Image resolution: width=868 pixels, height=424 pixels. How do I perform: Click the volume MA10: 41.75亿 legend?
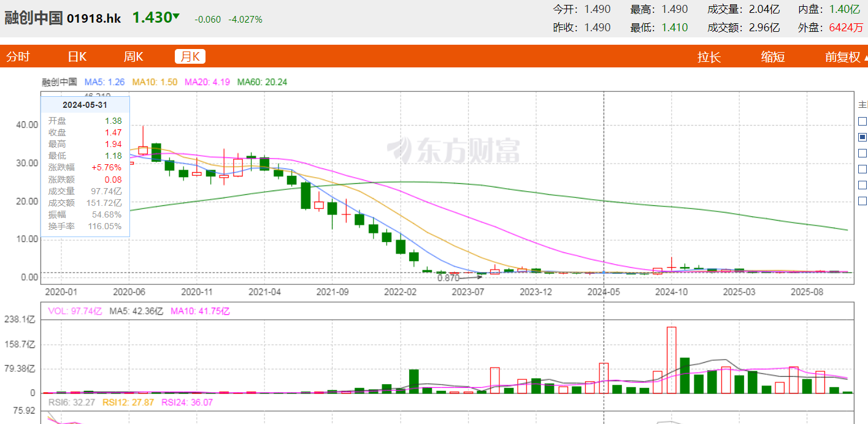[x=200, y=311]
